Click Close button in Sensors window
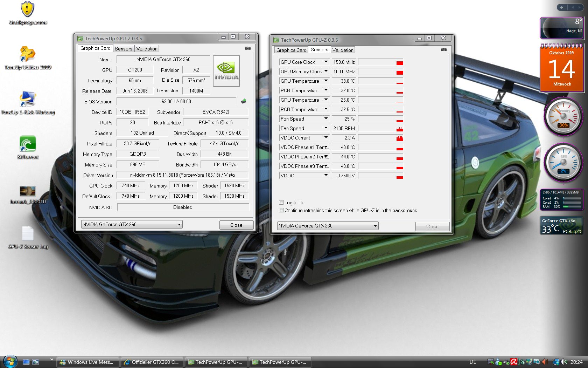This screenshot has width=588, height=368. pos(432,226)
